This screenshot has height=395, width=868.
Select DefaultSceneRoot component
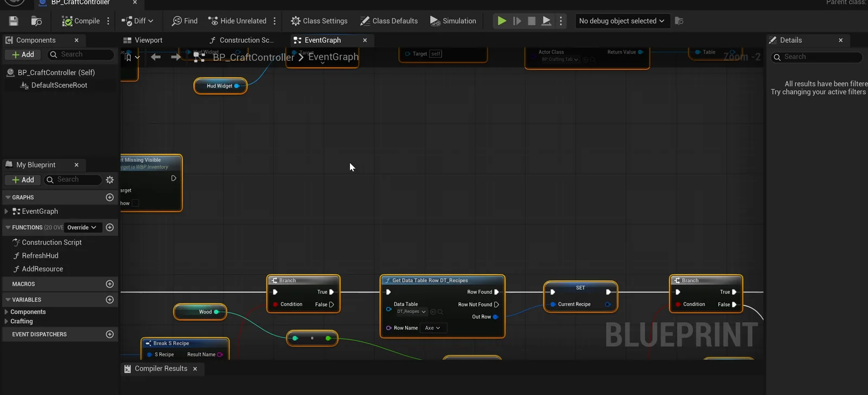point(59,86)
